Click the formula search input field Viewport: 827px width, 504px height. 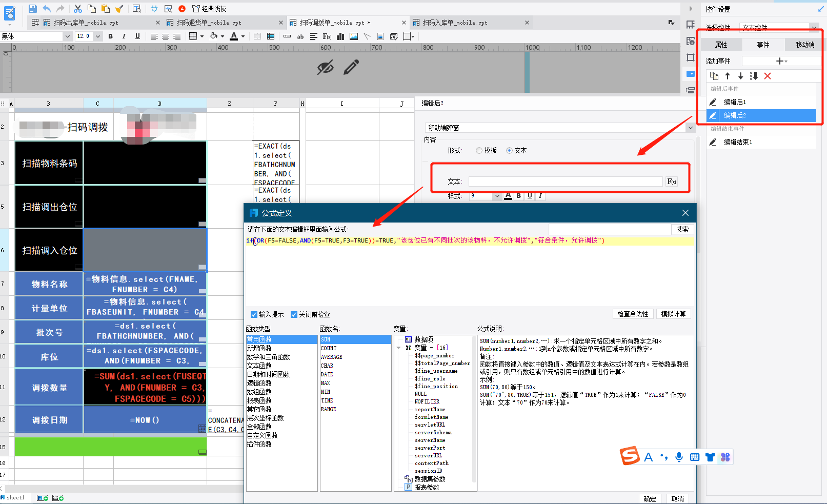tap(610, 229)
